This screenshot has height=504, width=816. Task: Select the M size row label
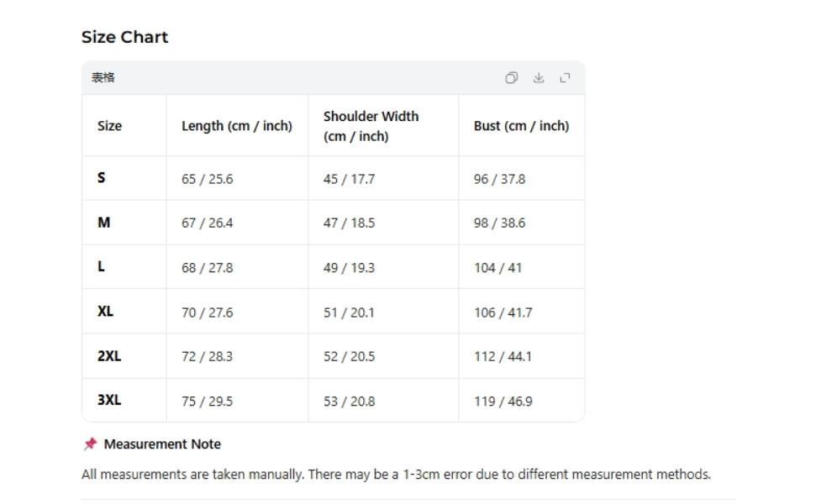[104, 223]
